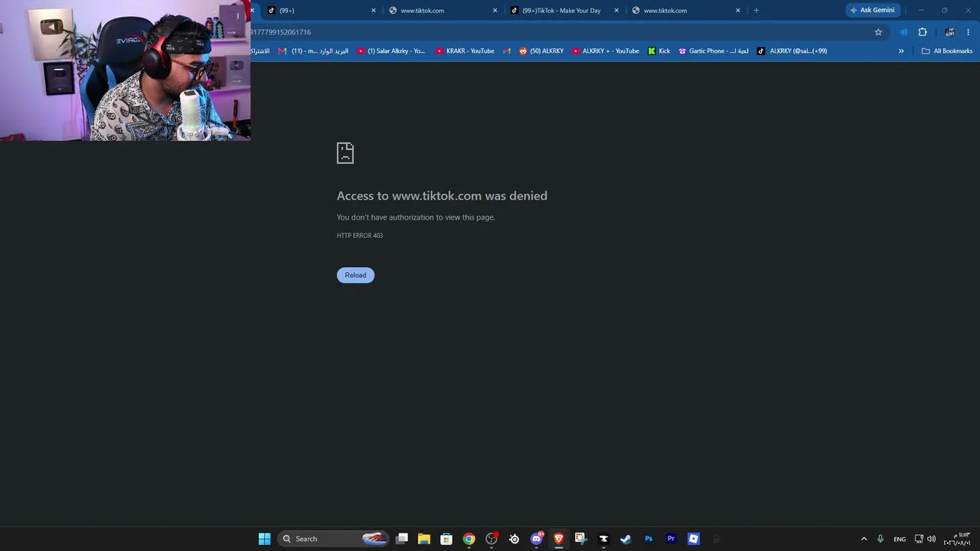Open the (50) ALKRKY Reddit bookmark

click(541, 51)
